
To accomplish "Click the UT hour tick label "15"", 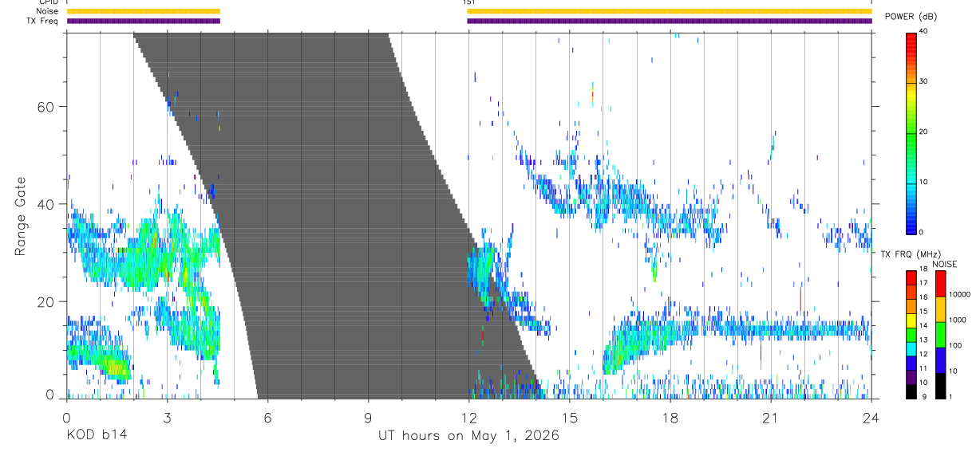I will (570, 418).
